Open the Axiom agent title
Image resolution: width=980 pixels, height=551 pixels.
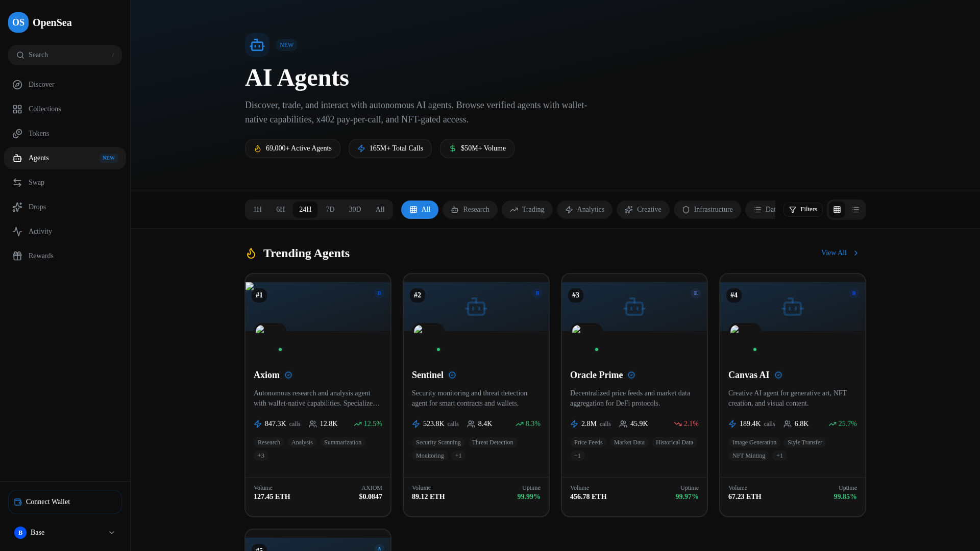click(266, 375)
